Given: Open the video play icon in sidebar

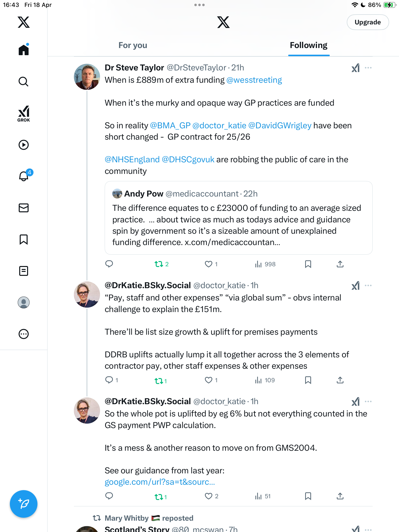Looking at the screenshot, I should [24, 145].
